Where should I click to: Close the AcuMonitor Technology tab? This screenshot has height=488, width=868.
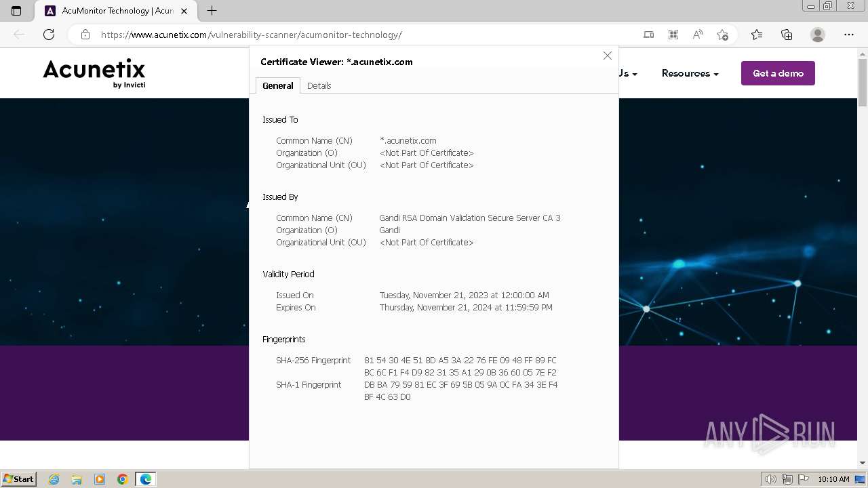click(184, 11)
